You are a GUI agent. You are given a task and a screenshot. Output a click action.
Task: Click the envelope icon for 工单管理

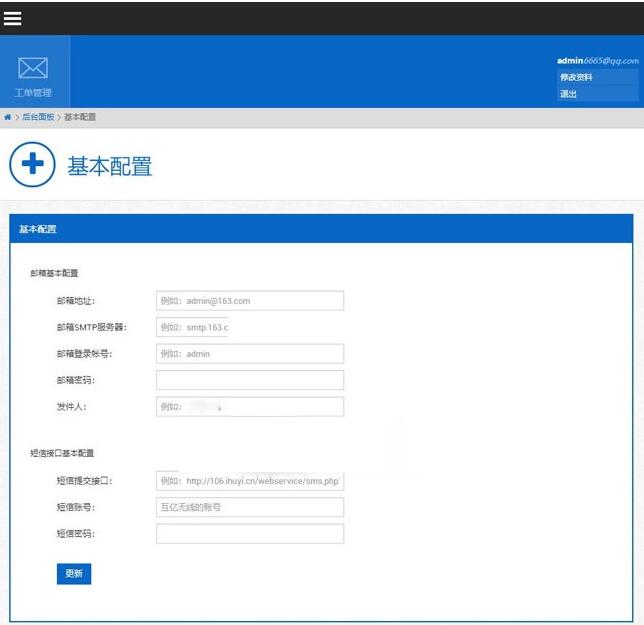click(33, 68)
